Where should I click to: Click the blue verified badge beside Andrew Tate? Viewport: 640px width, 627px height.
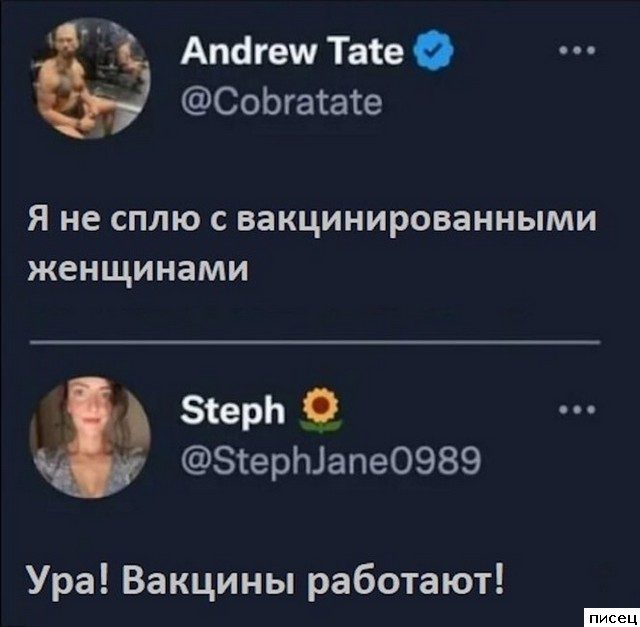433,51
